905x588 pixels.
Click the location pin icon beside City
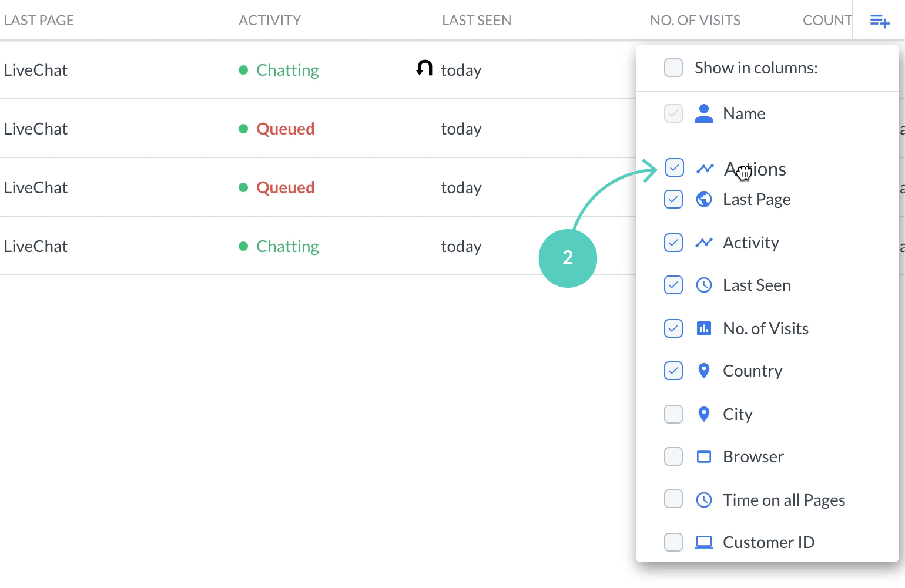click(704, 414)
